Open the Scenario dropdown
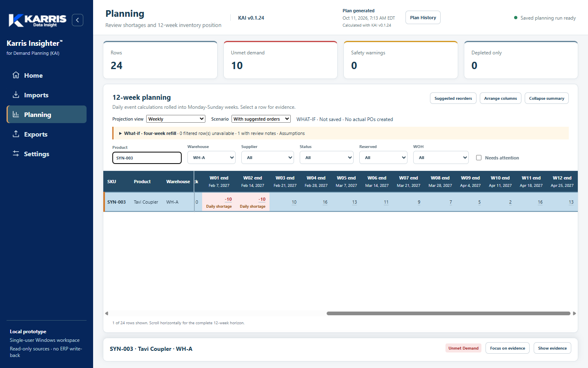The height and width of the screenshot is (368, 588). point(261,119)
